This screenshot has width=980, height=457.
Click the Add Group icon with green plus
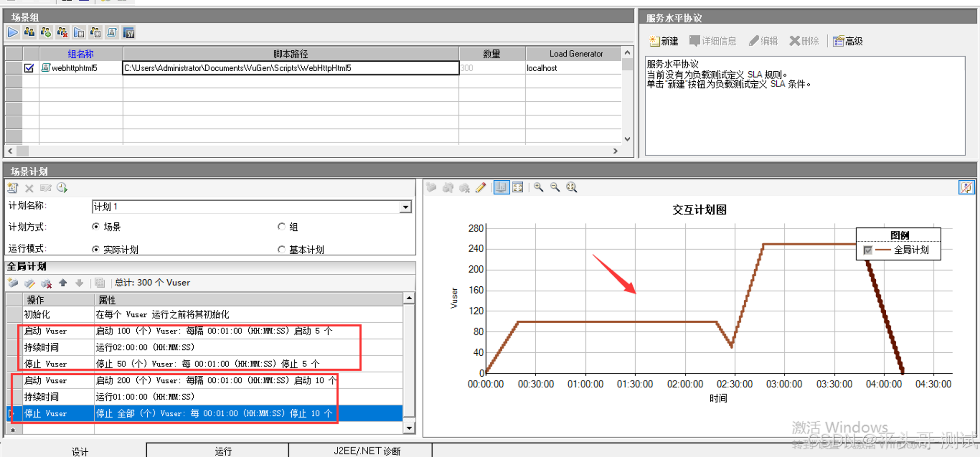pyautogui.click(x=46, y=33)
